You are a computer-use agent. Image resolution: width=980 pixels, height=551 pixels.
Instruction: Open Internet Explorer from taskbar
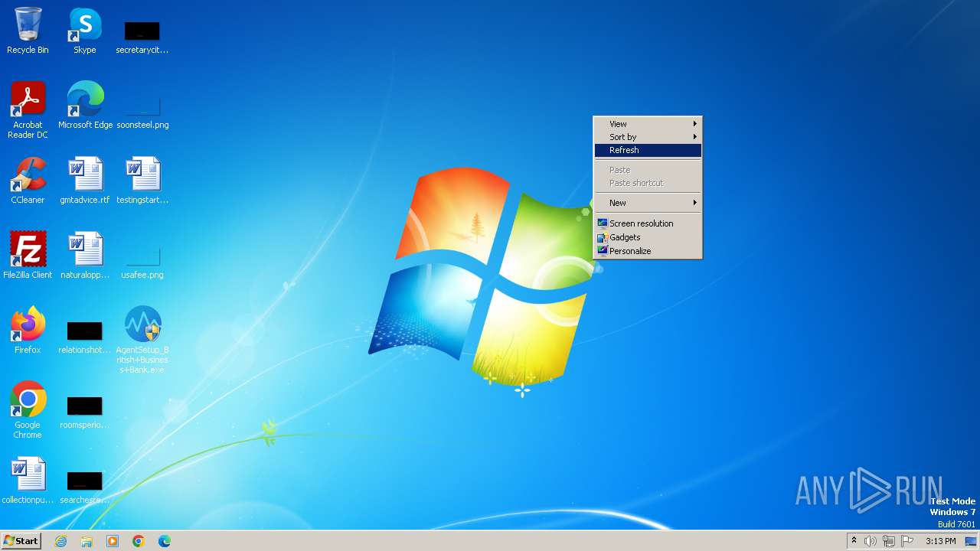[x=60, y=541]
